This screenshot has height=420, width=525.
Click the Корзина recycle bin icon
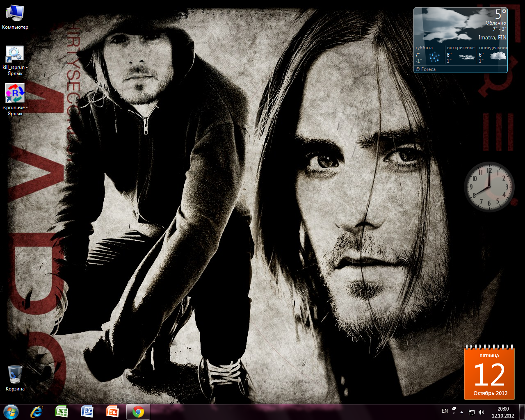[x=15, y=374]
